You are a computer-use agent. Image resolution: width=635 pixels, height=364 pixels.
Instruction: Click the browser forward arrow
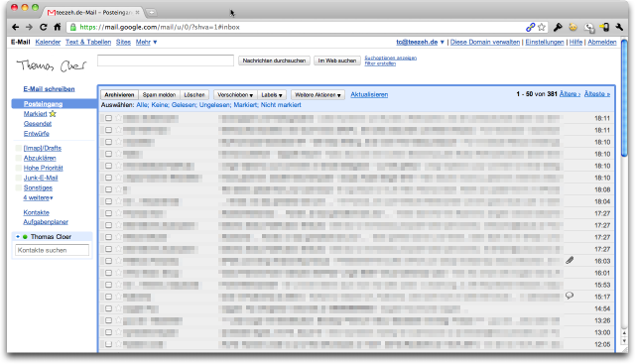(29, 27)
